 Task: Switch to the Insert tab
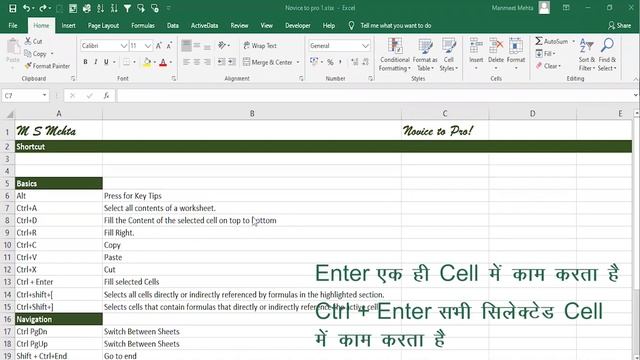coord(69,25)
